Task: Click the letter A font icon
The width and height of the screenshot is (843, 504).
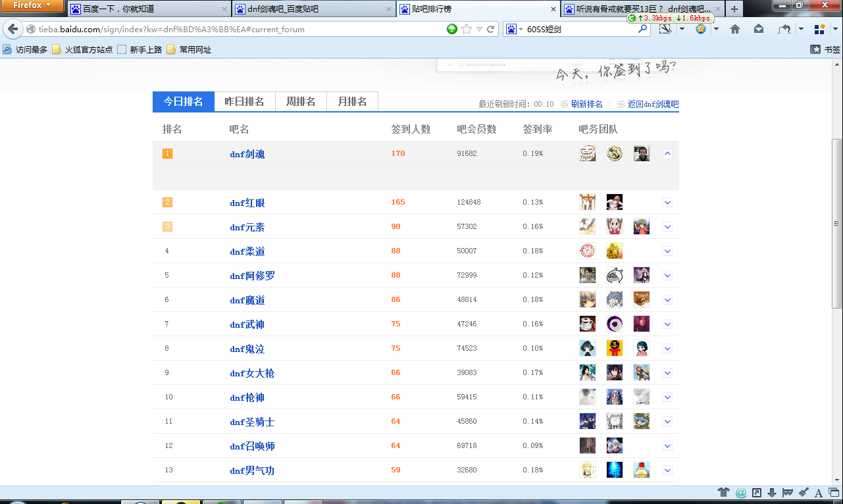Action: 819,493
